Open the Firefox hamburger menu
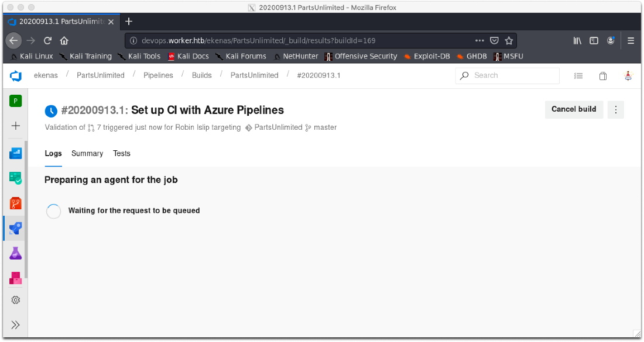The height and width of the screenshot is (342, 644). click(x=631, y=40)
